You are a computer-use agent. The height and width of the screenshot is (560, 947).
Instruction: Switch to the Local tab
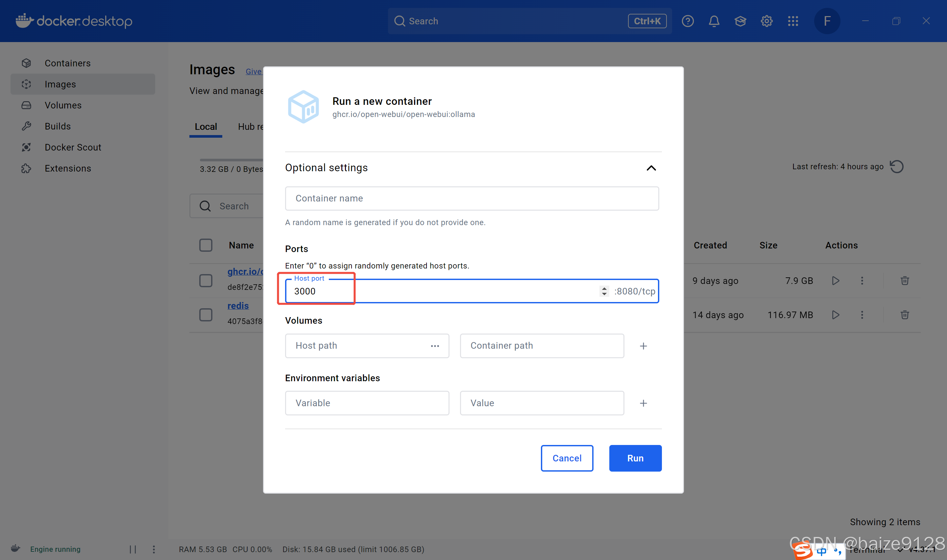(206, 127)
